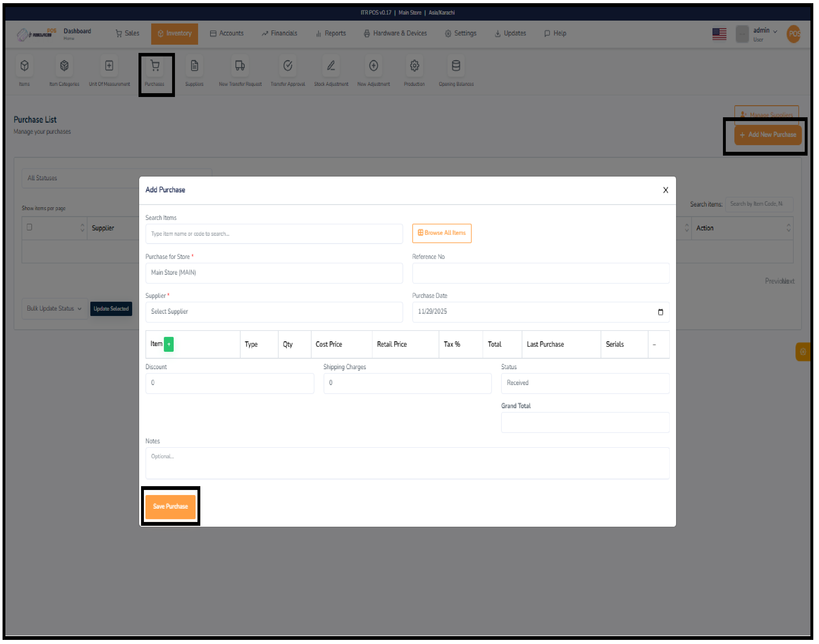The width and height of the screenshot is (819, 644).
Task: Add a new item row with the green plus
Action: coord(169,344)
